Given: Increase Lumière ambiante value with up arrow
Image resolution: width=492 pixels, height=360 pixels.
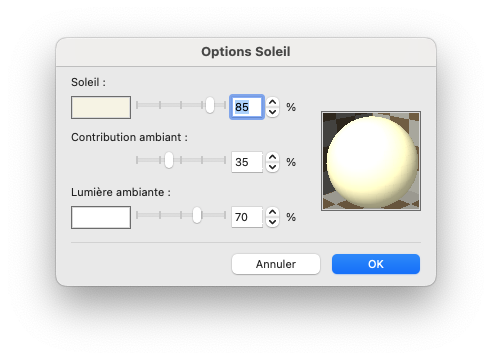Looking at the screenshot, I should (272, 212).
